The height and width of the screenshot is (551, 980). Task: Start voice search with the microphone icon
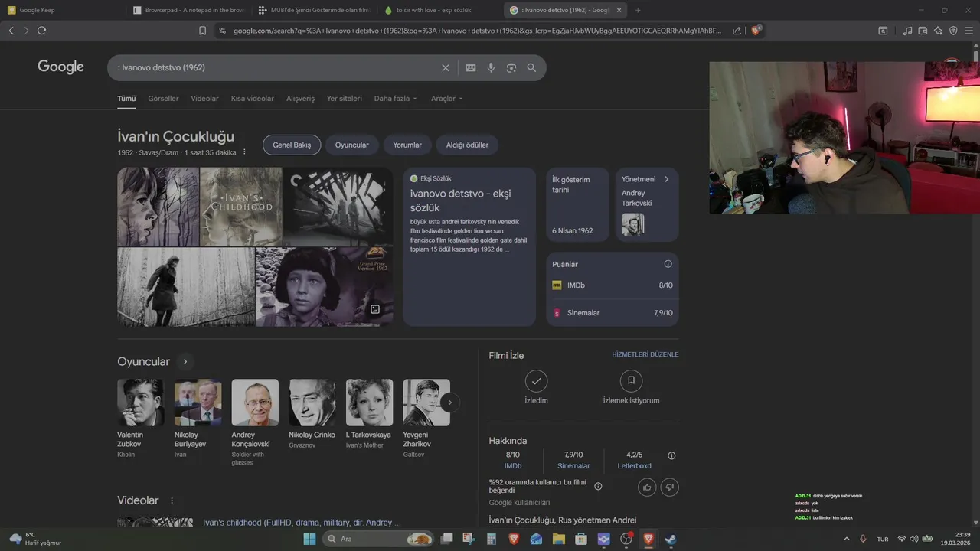click(x=491, y=67)
